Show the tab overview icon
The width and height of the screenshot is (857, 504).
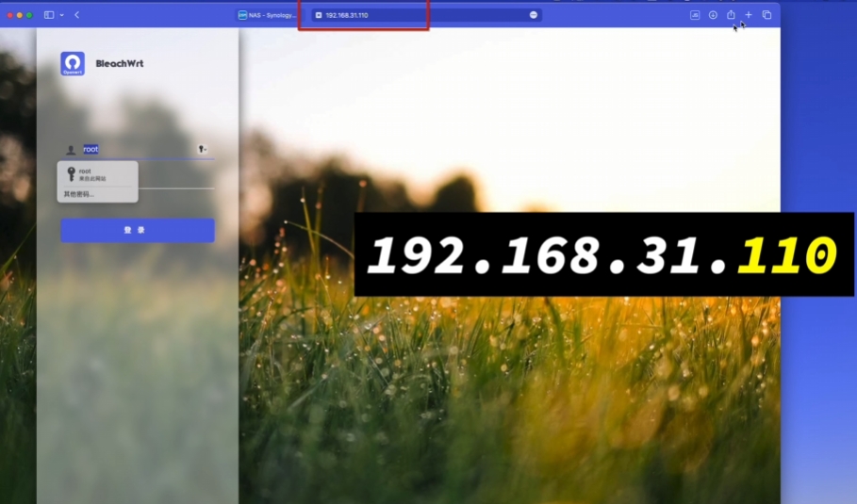point(766,15)
